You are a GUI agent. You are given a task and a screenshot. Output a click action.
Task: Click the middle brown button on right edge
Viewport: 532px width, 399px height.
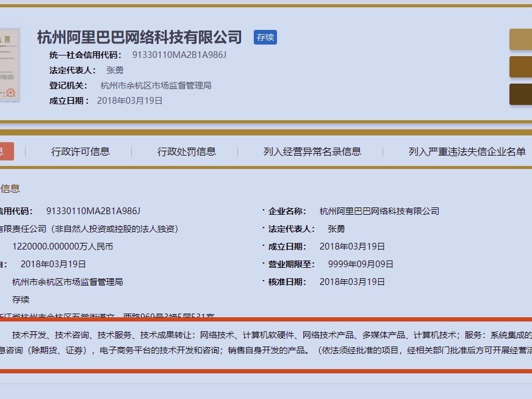point(521,66)
